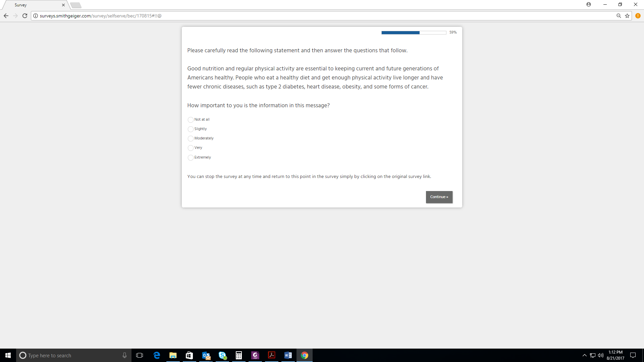Click the browser reload icon
The height and width of the screenshot is (362, 644).
pyautogui.click(x=25, y=16)
